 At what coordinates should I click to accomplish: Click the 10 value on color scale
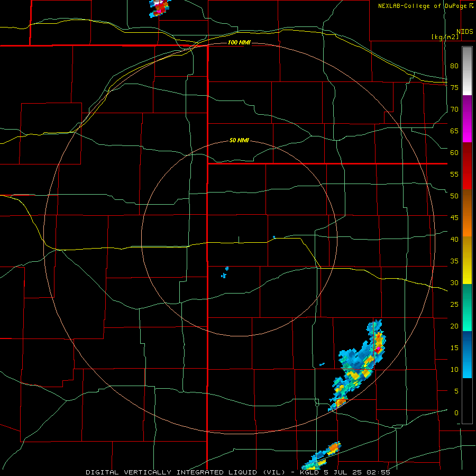click(454, 370)
